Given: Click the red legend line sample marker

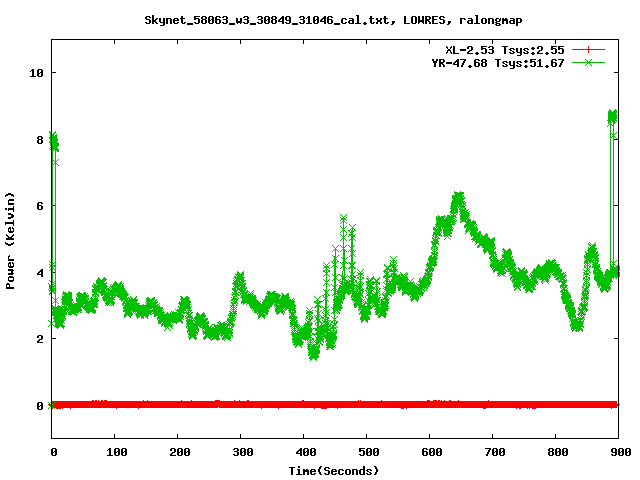Looking at the screenshot, I should (588, 50).
